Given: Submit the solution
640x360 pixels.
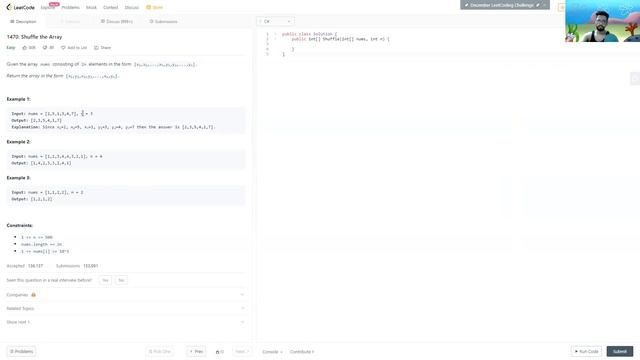Looking at the screenshot, I should point(620,351).
